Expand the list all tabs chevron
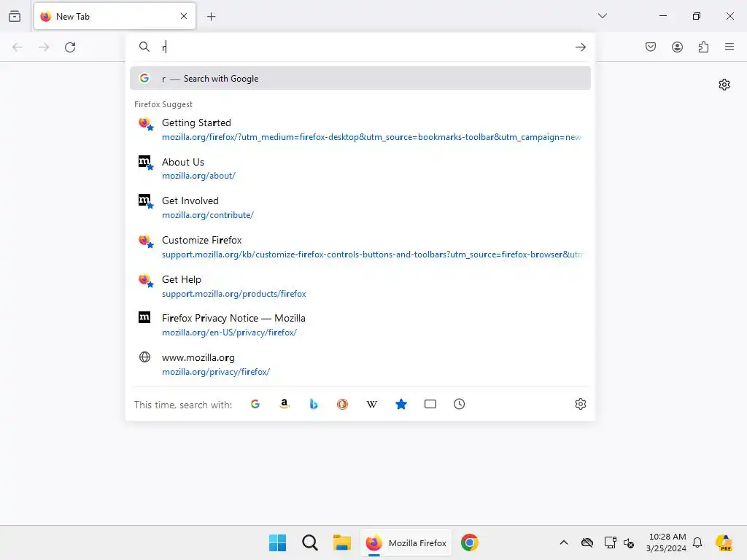747x560 pixels. click(x=602, y=16)
